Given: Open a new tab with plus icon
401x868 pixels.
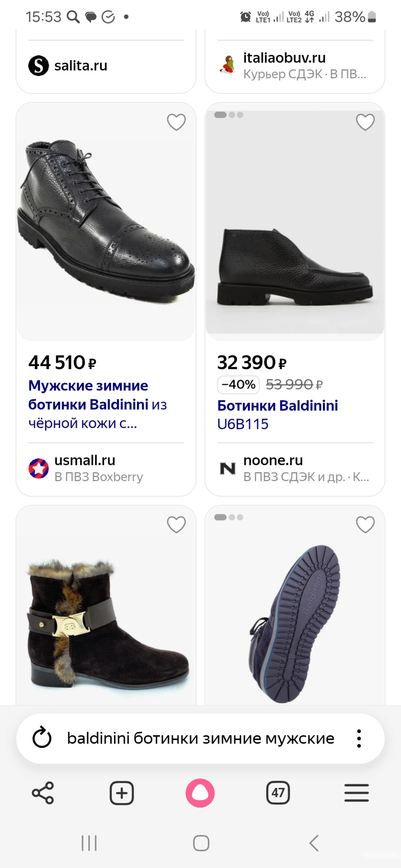Looking at the screenshot, I should tap(122, 793).
